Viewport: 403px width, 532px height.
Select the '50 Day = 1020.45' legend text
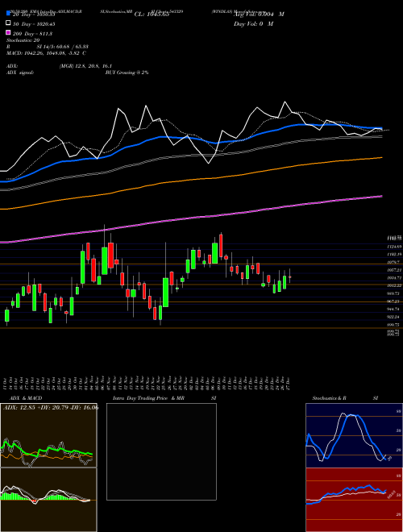point(34,23)
